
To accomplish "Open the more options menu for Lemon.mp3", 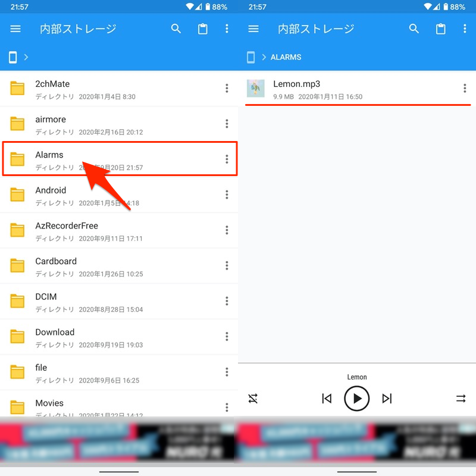I will click(465, 89).
